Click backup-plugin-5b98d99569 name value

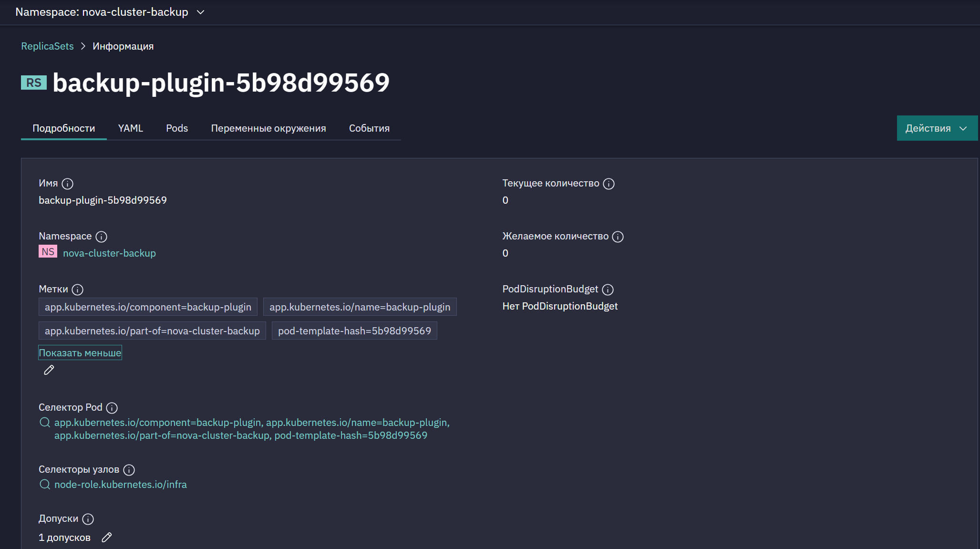coord(103,200)
